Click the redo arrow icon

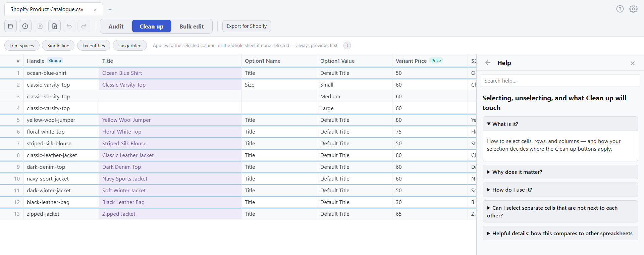[x=84, y=26]
